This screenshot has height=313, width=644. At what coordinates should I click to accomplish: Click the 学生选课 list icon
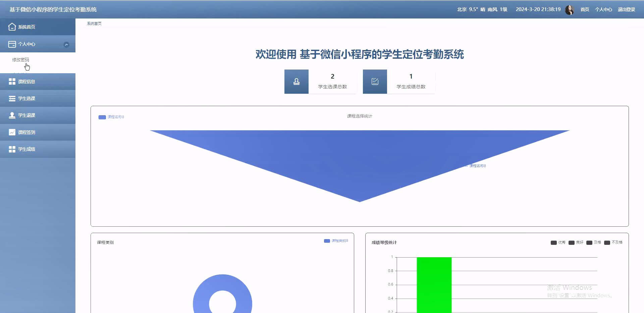tap(12, 98)
